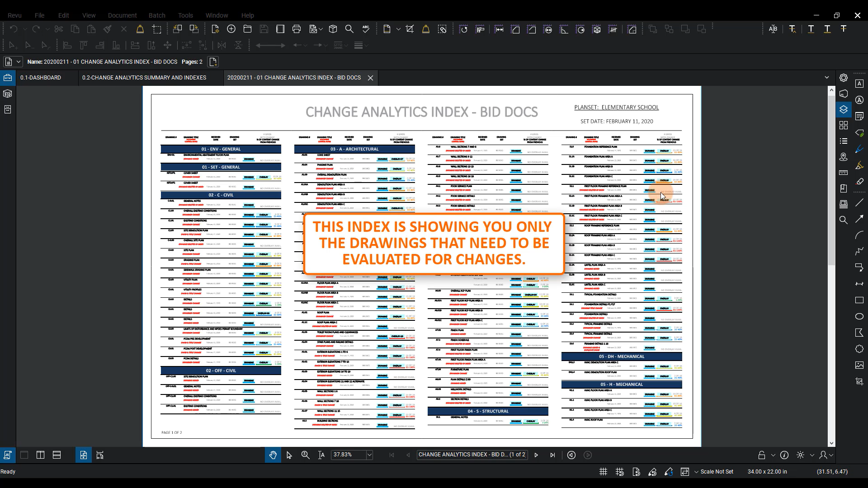Choose the Arrow markup tool
Screen dimensions: 868x488
[859, 219]
